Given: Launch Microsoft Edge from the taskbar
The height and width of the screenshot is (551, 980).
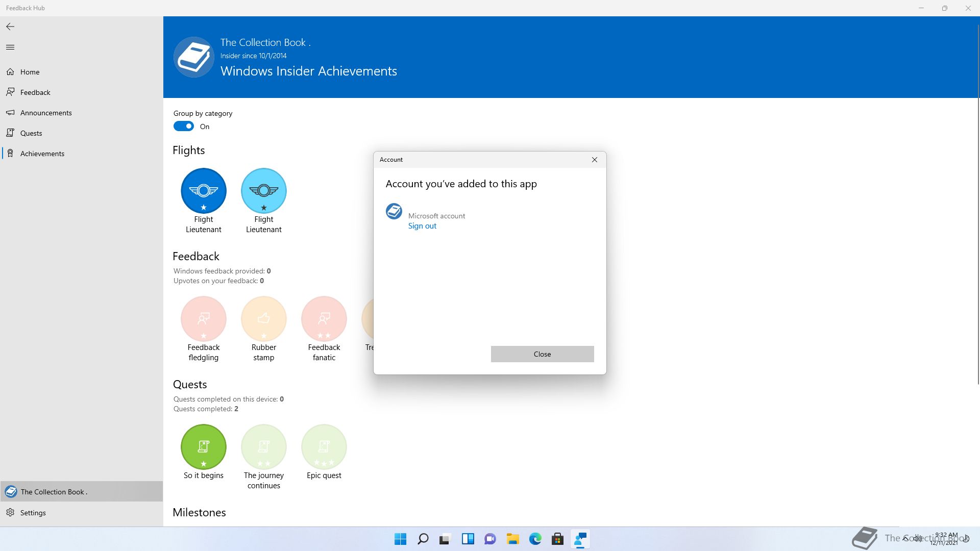Looking at the screenshot, I should point(535,539).
